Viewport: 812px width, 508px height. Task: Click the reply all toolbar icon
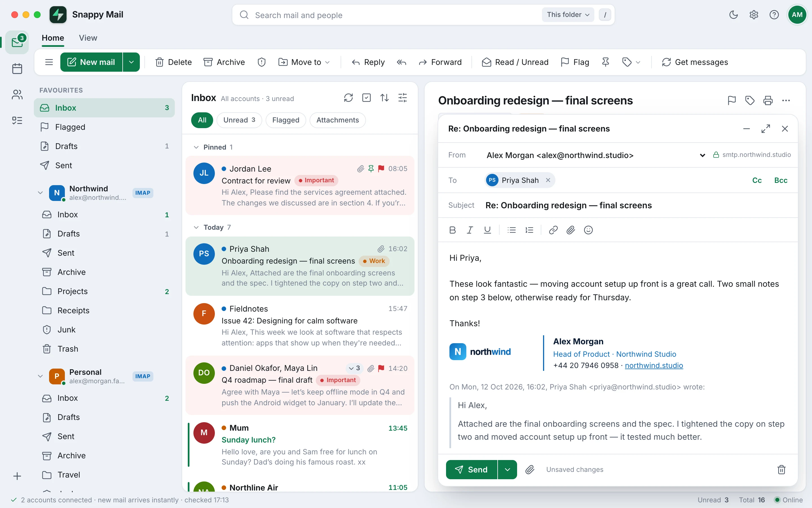(x=401, y=62)
